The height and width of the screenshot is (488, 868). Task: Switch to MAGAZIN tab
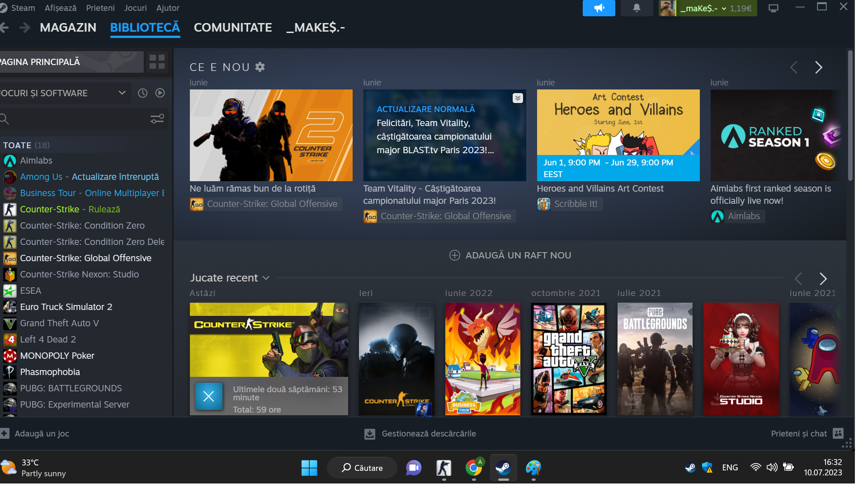click(x=68, y=28)
